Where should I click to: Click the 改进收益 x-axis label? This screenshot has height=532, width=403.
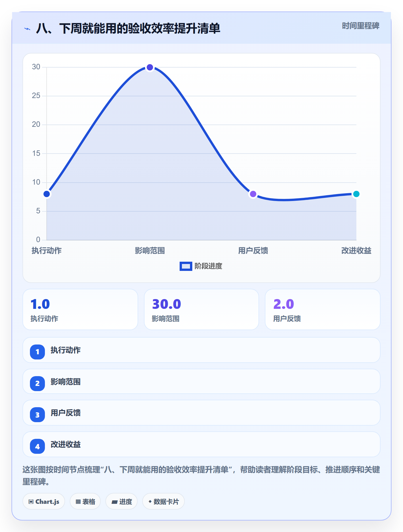tap(356, 251)
